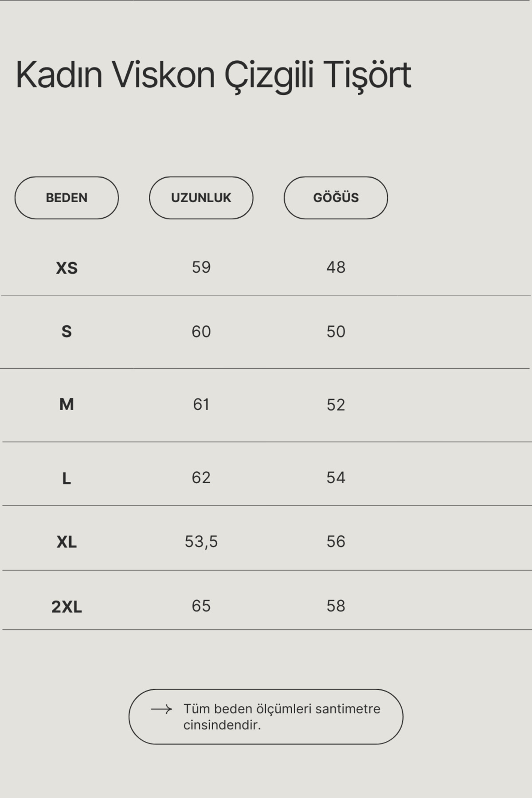Select the BEDEN column header pill
The width and height of the screenshot is (532, 798).
66,198
